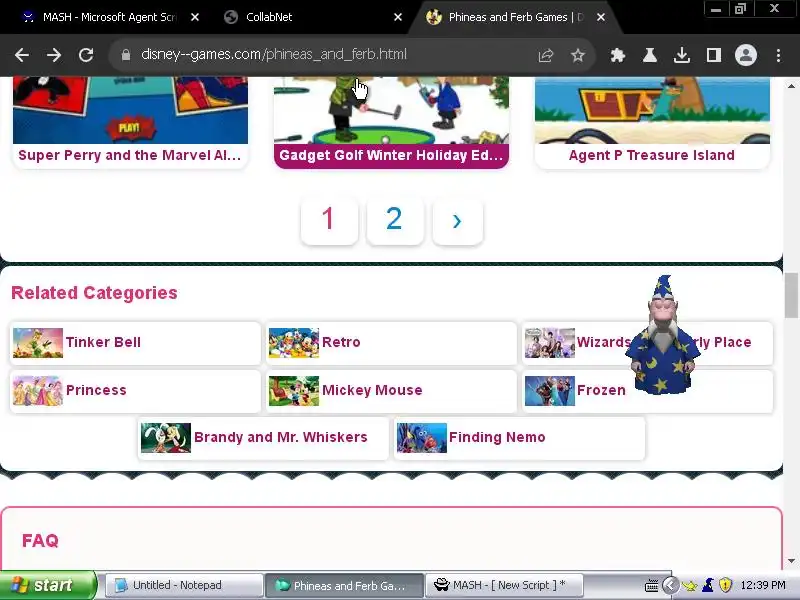The image size is (800, 600).
Task: Go back to the previous page
Action: click(x=22, y=55)
